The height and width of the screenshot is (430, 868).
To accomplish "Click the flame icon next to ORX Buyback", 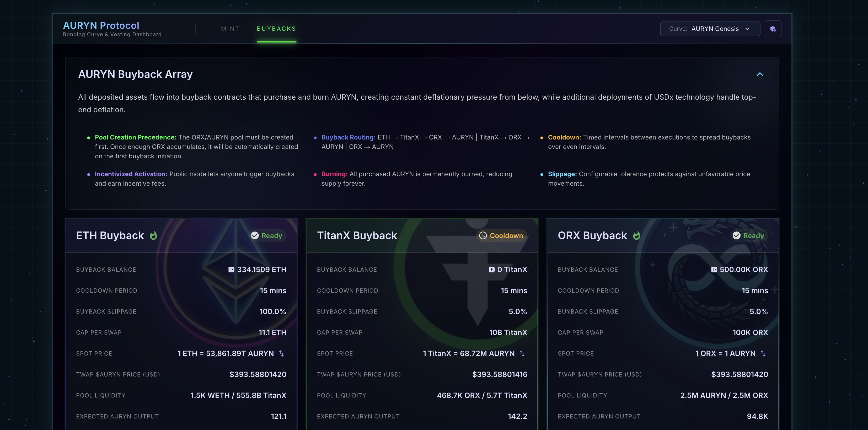I will tap(636, 235).
